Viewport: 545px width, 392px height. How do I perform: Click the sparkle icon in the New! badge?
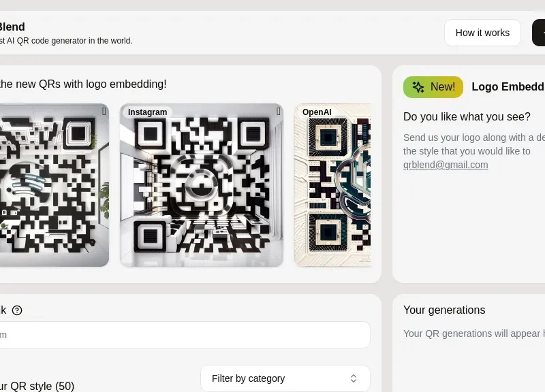[418, 87]
